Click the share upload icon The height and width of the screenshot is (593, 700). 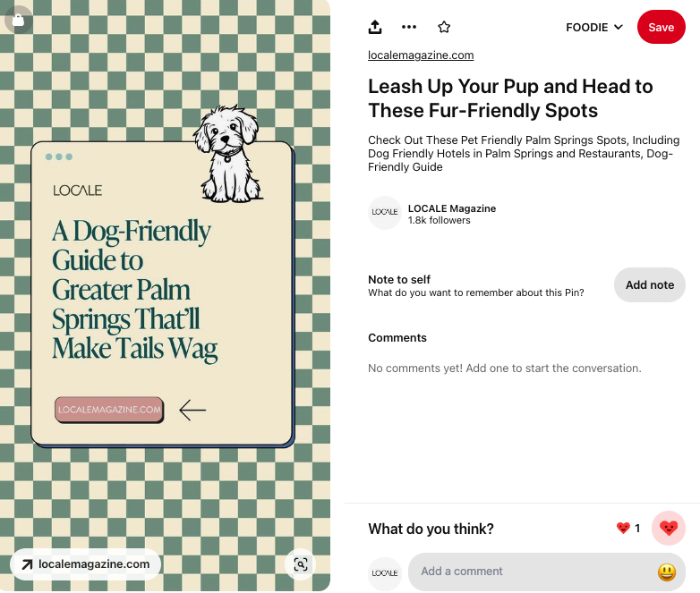point(375,27)
